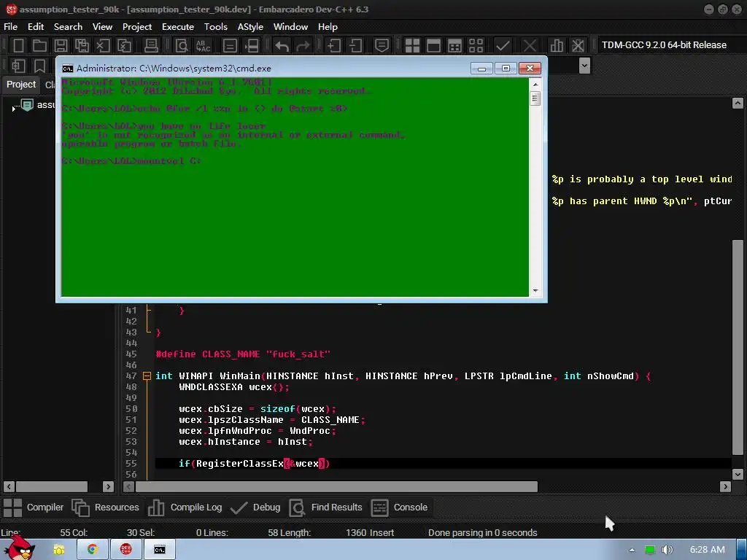747x560 pixels.
Task: Collapse the WinMain fold marker at line 47
Action: [147, 376]
